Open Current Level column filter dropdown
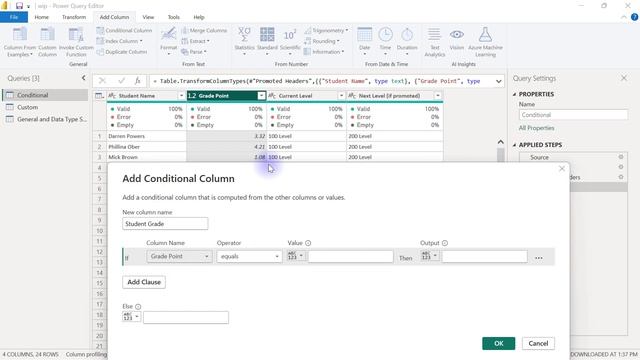The image size is (640, 360). (x=341, y=96)
